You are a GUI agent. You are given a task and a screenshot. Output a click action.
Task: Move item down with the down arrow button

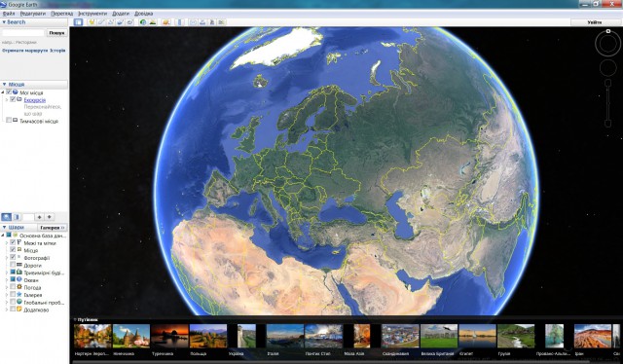[x=50, y=217]
